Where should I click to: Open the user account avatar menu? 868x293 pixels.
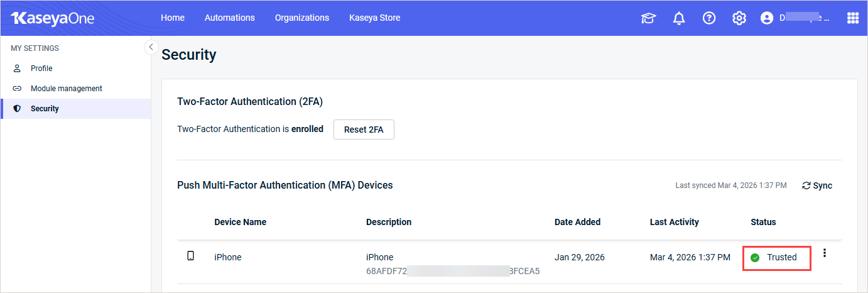(766, 18)
